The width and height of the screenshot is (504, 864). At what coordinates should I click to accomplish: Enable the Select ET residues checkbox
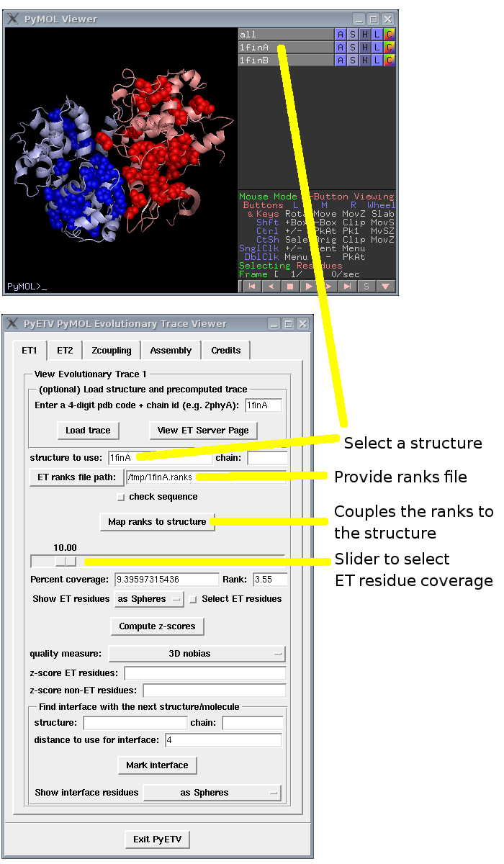click(x=193, y=599)
